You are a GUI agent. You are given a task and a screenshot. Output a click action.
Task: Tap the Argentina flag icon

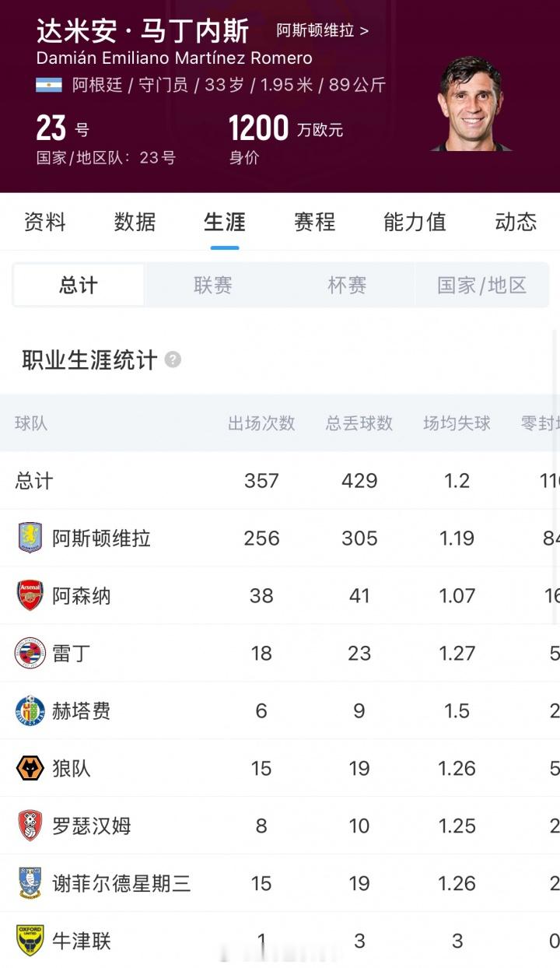tap(49, 85)
